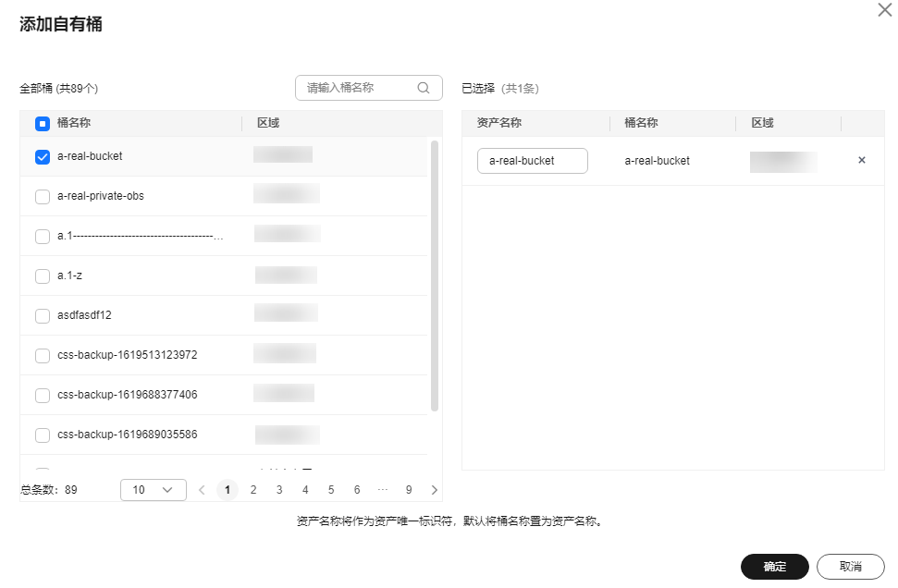The height and width of the screenshot is (588, 898).
Task: Go to page 6
Action: [357, 490]
